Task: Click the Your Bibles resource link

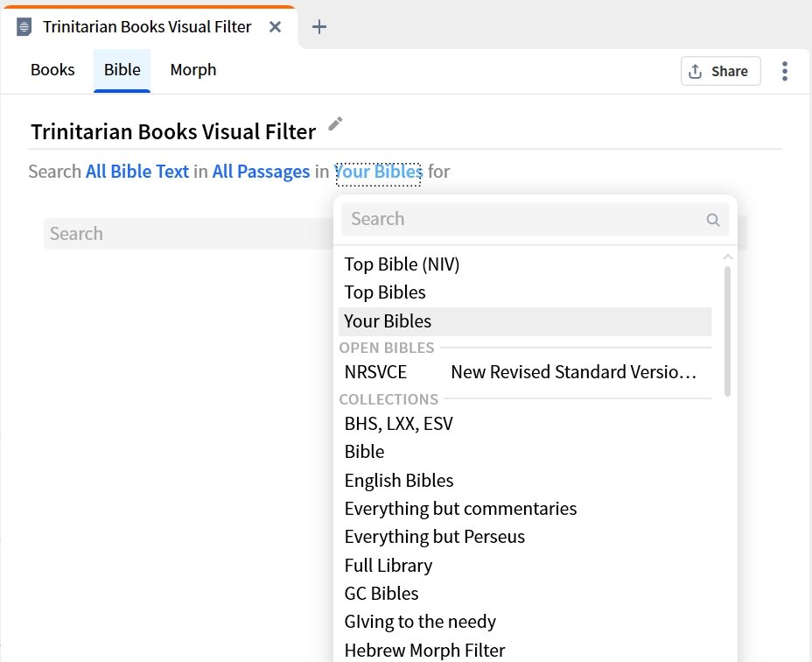Action: point(379,172)
